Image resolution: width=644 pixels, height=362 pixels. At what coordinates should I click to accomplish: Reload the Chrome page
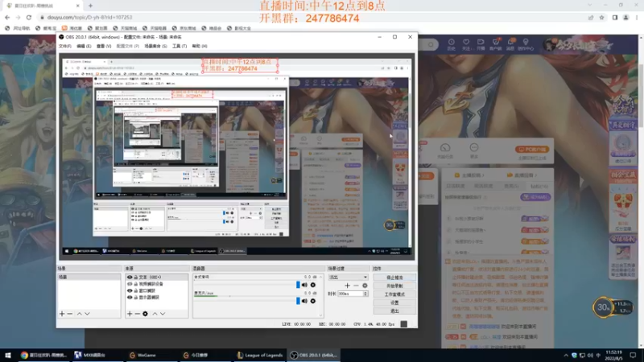[29, 17]
